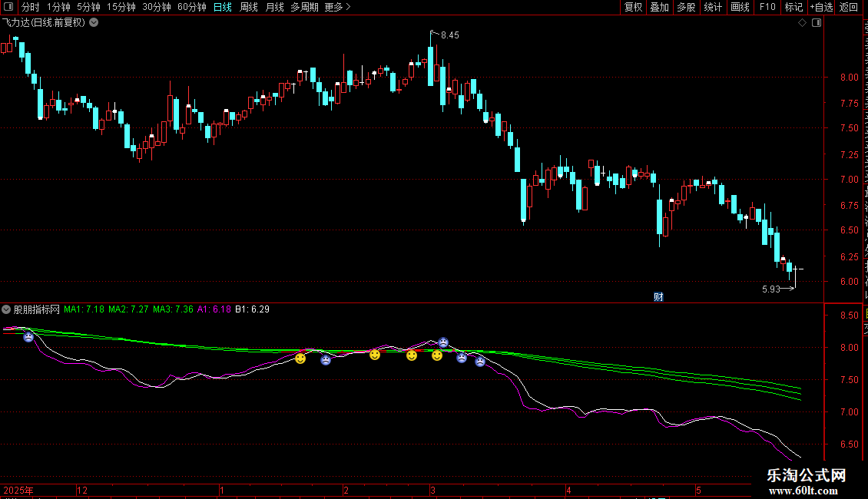Switch to the 15分钟 period
This screenshot has width=868, height=499.
tap(121, 7)
